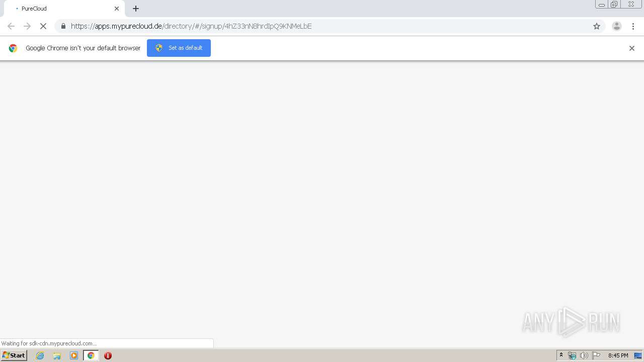
Task: Close the Chrome window
Action: click(x=631, y=4)
